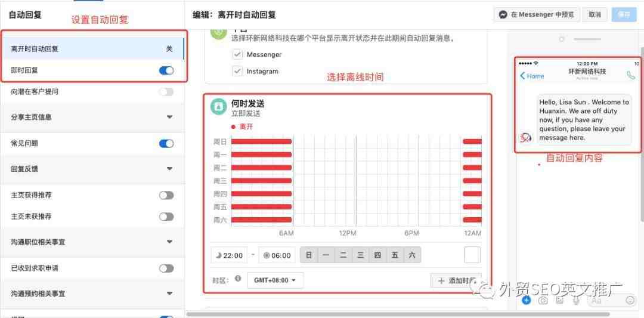The image size is (644, 318).
Task: Click the horizontal scrollbar at the bottom
Action: [398, 314]
